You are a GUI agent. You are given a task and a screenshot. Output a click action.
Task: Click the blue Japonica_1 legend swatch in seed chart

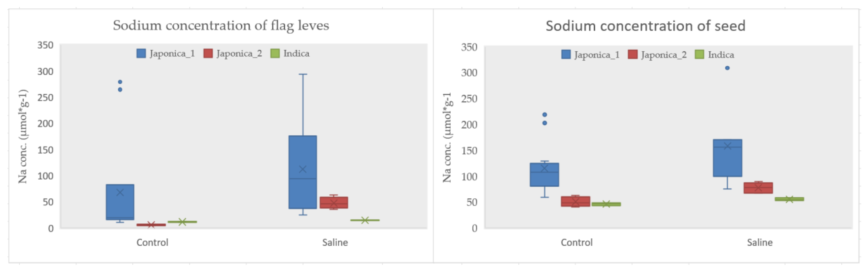[566, 54]
